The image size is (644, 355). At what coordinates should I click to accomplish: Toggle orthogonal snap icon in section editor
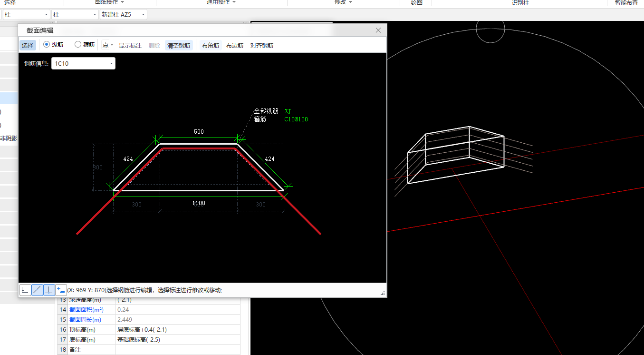[x=25, y=290]
